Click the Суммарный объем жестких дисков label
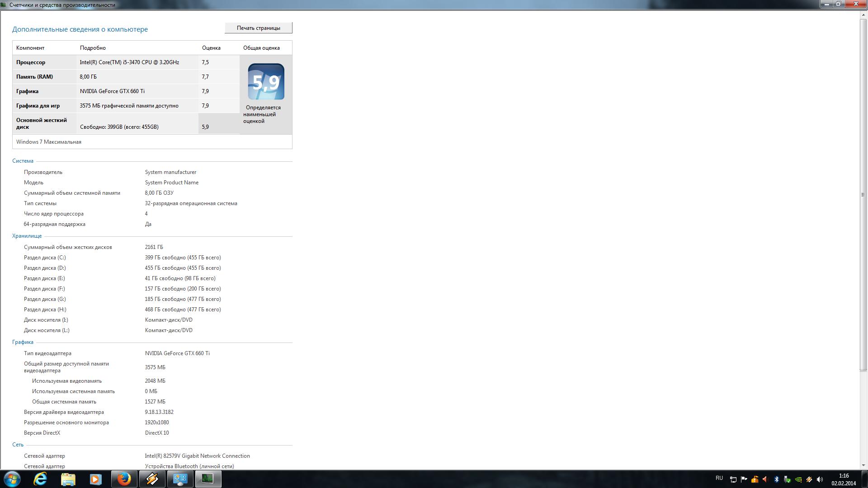The image size is (868, 488). tap(68, 247)
